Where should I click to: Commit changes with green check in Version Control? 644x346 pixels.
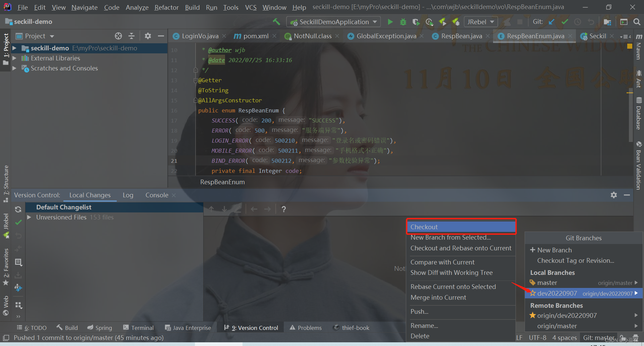[18, 222]
